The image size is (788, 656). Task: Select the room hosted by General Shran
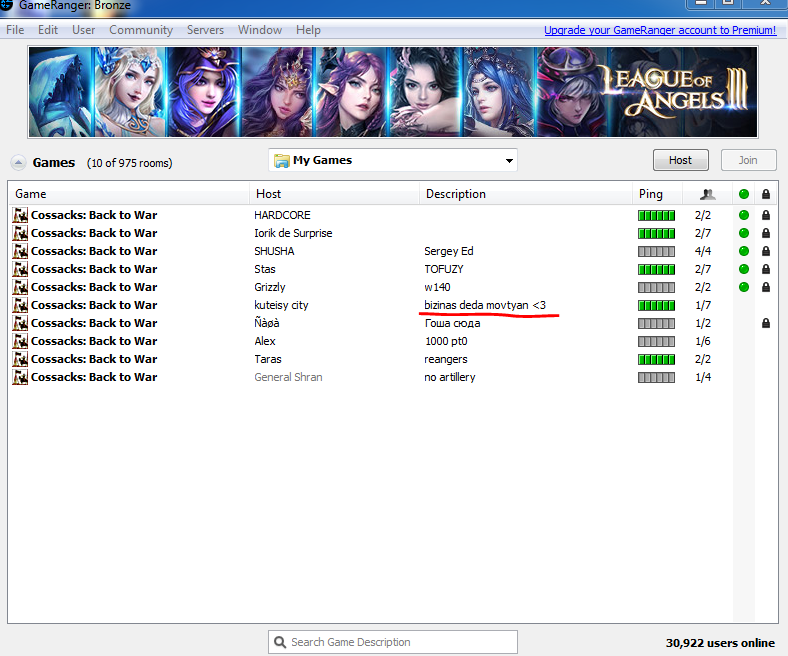coord(288,377)
